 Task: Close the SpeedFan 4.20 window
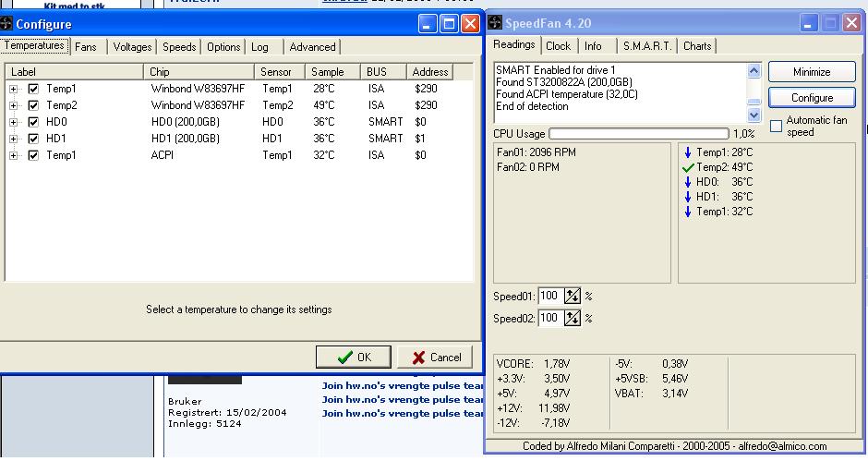pos(851,23)
